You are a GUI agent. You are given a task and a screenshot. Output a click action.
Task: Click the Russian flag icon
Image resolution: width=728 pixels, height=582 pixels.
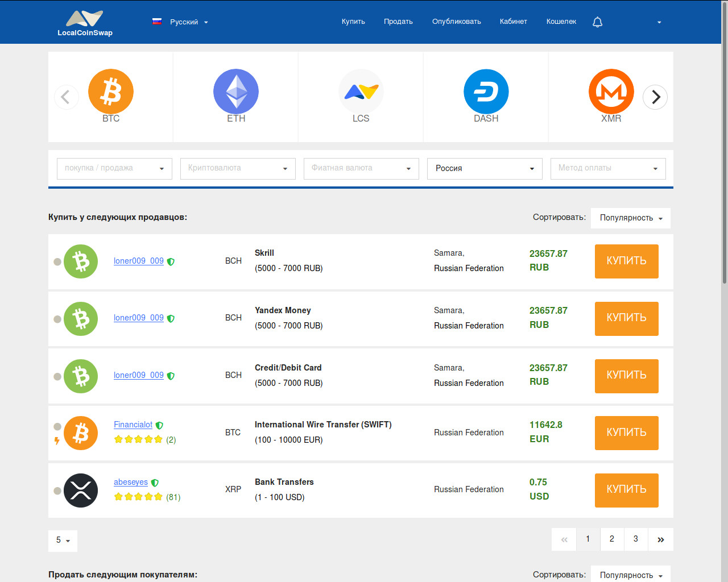click(157, 22)
